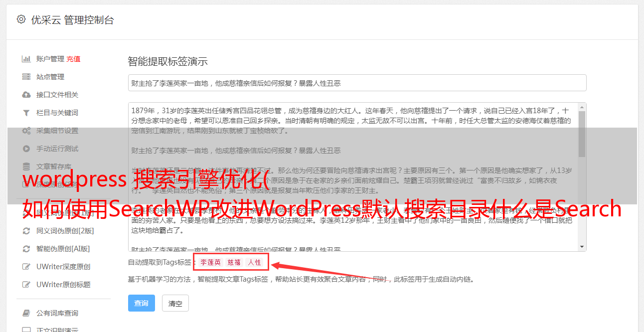Click the server icon beside 站点管理
This screenshot has height=332, width=644.
pos(26,77)
